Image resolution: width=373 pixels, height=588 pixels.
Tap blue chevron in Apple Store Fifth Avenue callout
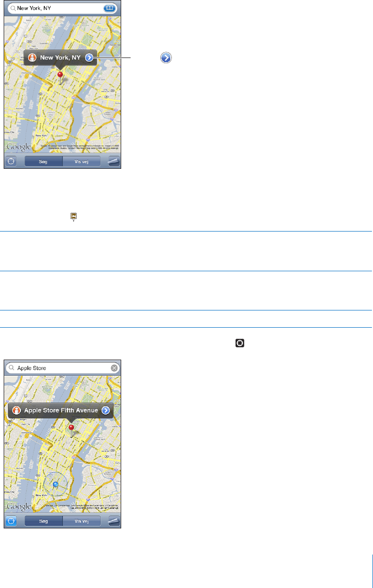tap(106, 411)
